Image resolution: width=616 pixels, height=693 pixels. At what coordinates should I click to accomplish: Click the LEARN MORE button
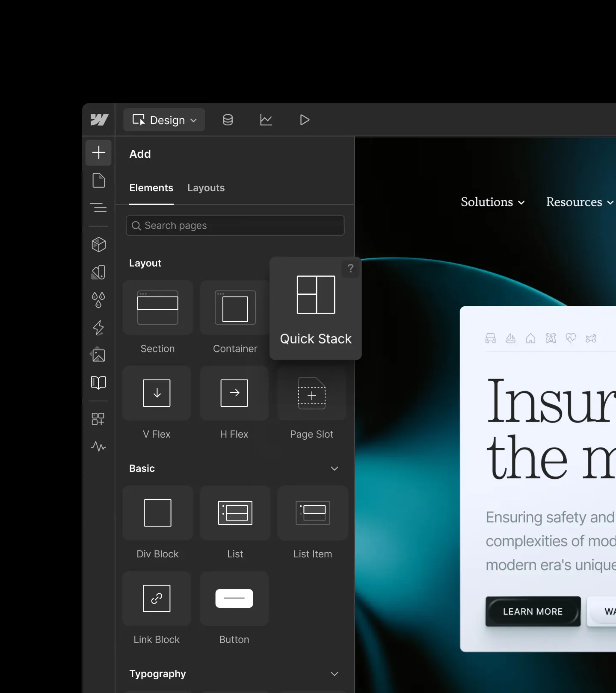tap(533, 611)
